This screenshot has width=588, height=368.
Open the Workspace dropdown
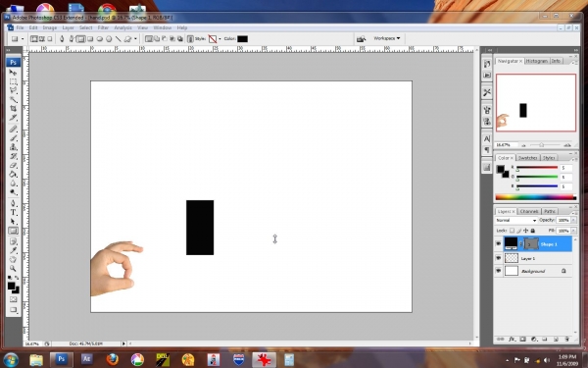click(x=387, y=38)
